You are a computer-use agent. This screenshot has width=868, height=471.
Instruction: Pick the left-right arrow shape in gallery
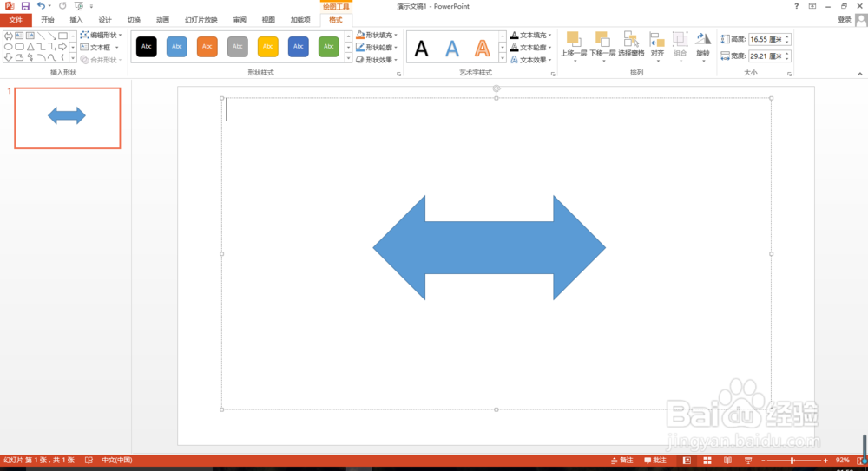[9, 36]
